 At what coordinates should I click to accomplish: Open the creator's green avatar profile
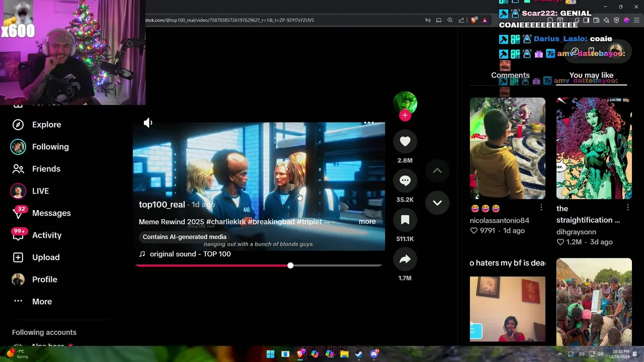405,103
